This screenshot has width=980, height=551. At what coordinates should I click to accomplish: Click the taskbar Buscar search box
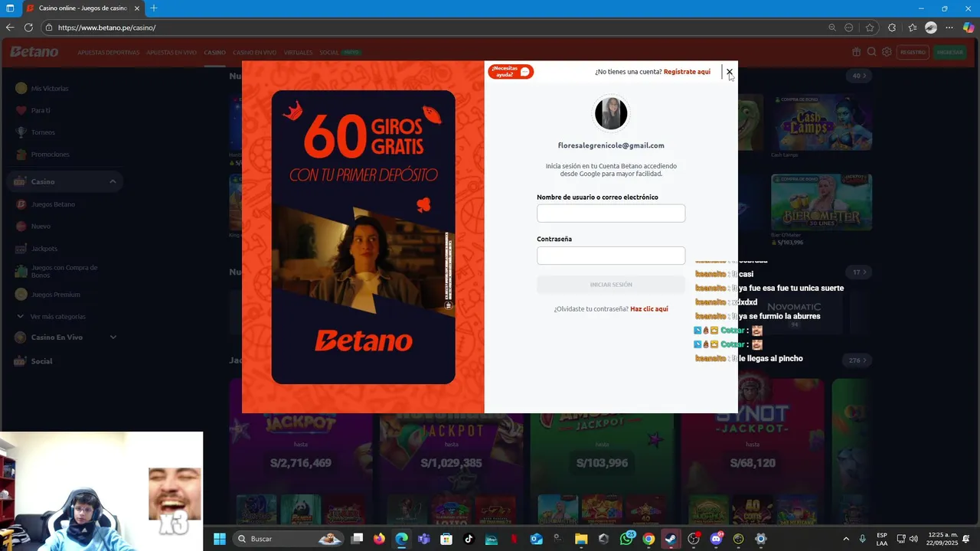coord(289,539)
